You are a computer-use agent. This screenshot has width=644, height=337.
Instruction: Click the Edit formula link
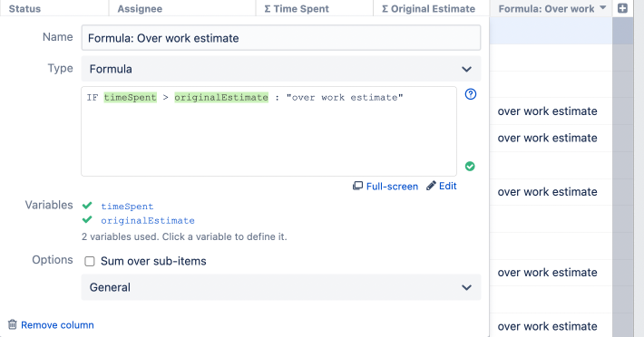click(448, 186)
